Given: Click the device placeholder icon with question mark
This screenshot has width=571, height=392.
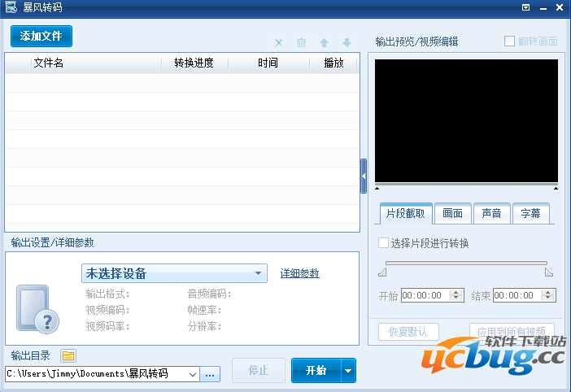Looking at the screenshot, I should click(x=37, y=309).
